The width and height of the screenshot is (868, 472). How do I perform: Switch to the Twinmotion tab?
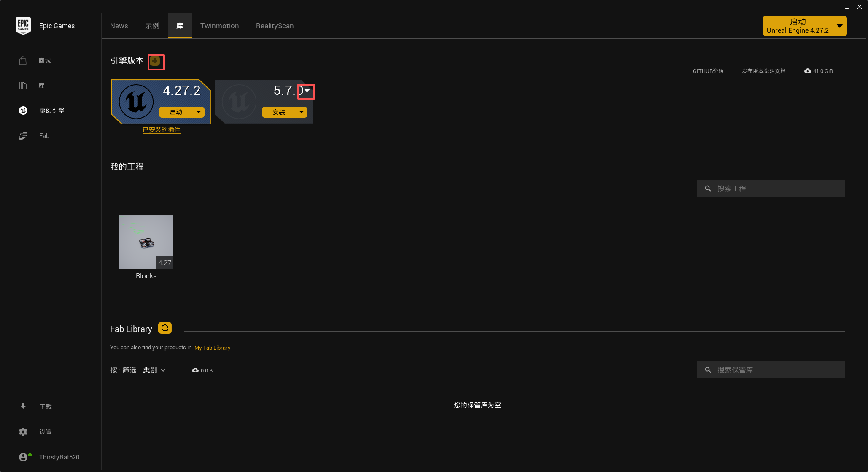(x=219, y=26)
